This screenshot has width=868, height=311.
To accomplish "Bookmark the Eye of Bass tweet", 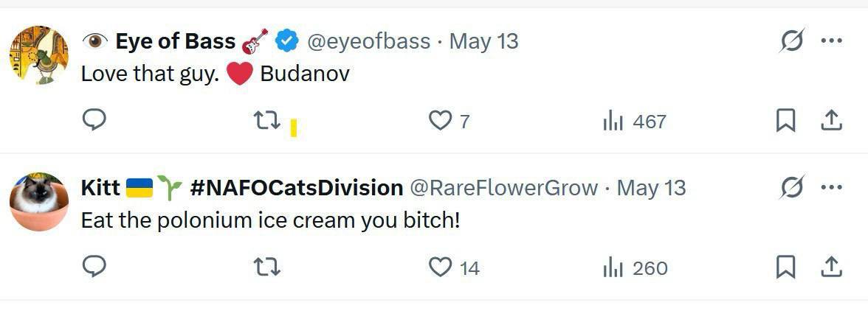I will pos(785,120).
